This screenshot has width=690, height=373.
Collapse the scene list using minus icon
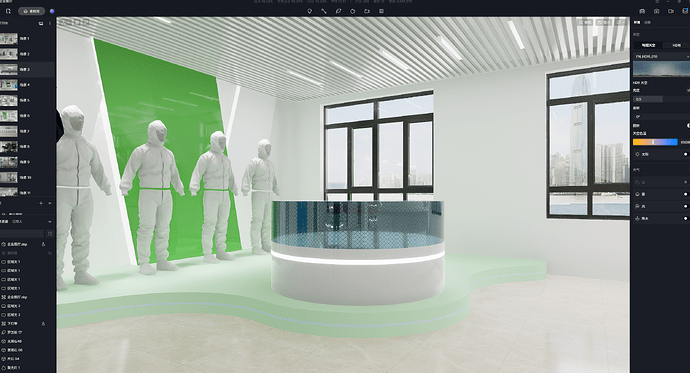pyautogui.click(x=50, y=203)
